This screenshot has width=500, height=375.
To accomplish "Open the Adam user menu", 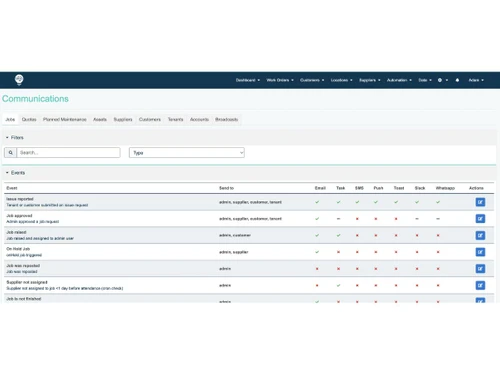I will 476,80.
